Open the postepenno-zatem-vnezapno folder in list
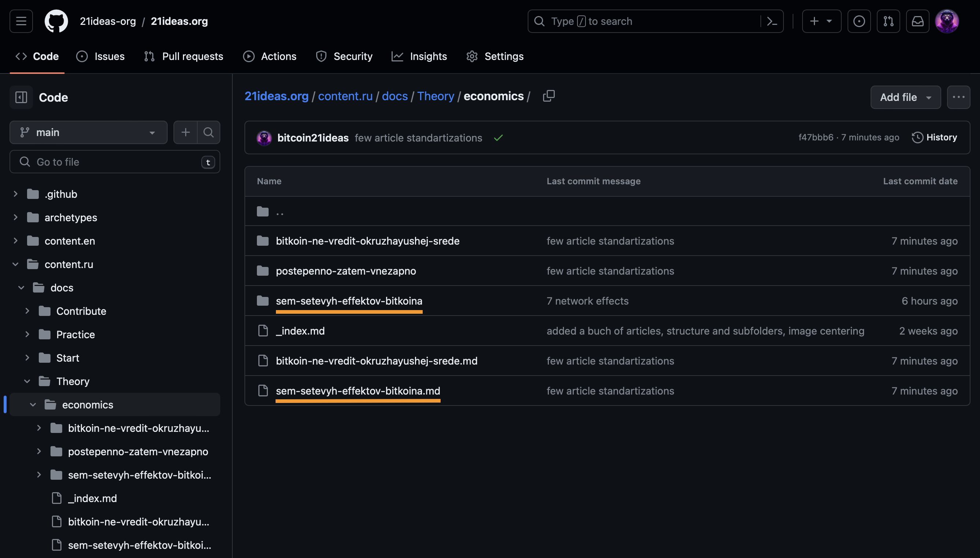 coord(345,271)
